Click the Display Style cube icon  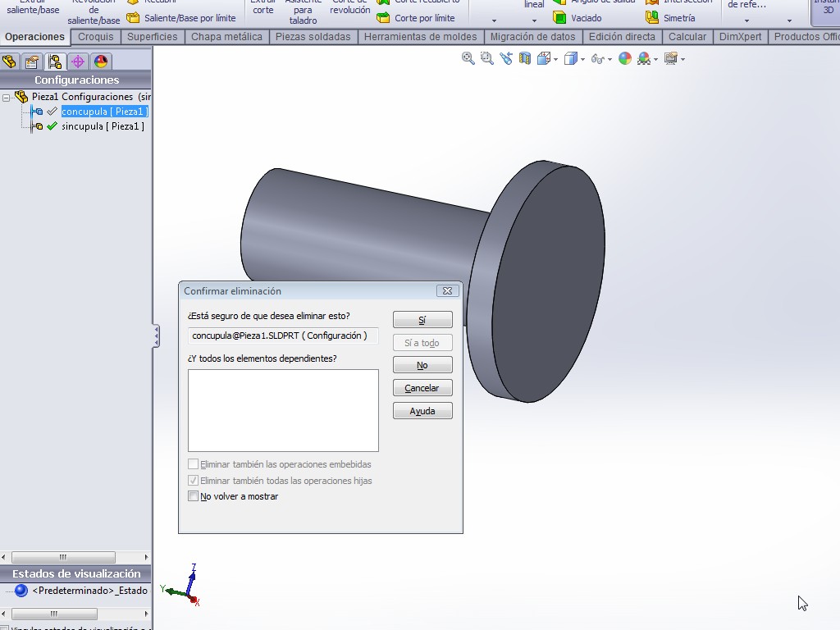[571, 58]
